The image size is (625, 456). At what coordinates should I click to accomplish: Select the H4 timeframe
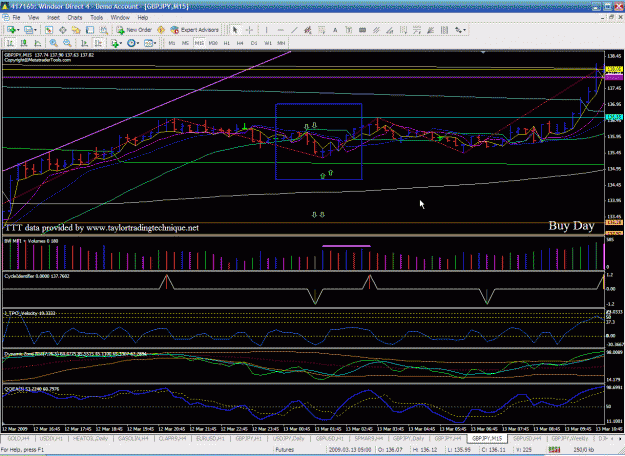[240, 43]
